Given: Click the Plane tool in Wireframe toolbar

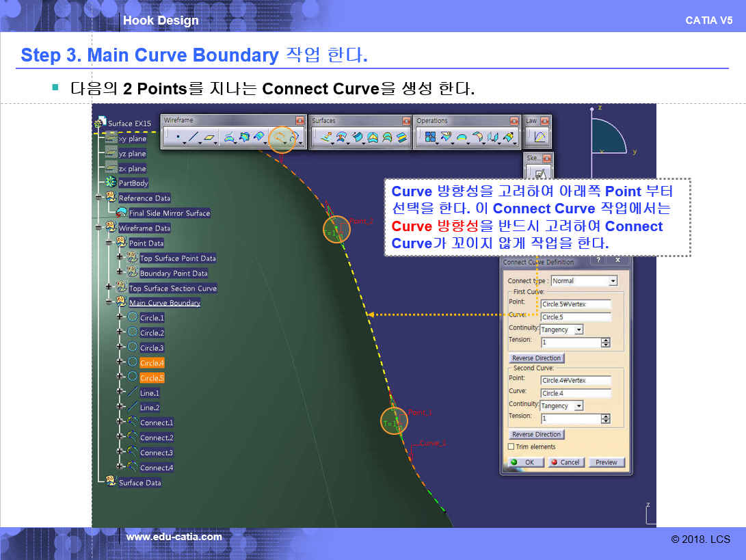Looking at the screenshot, I should pos(209,137).
